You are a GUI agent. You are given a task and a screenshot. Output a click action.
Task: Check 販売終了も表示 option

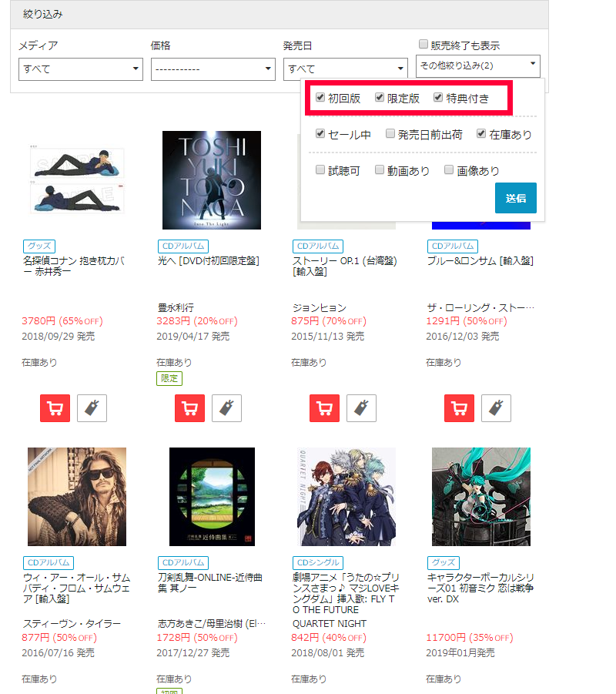pos(423,45)
